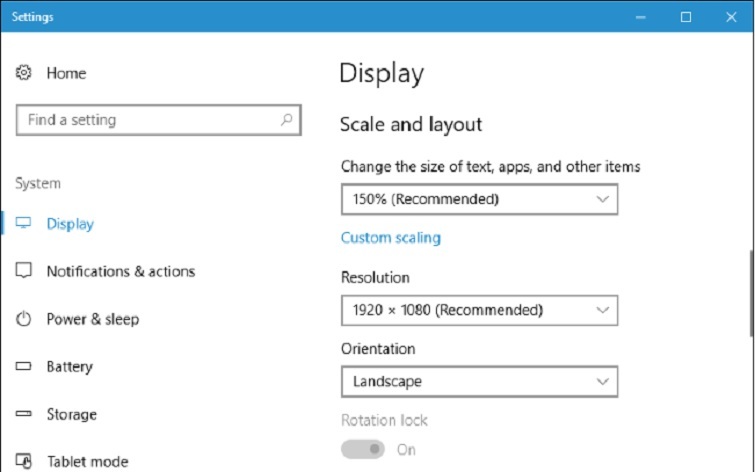Click the Tablet mode icon
The image size is (755, 472).
click(25, 461)
